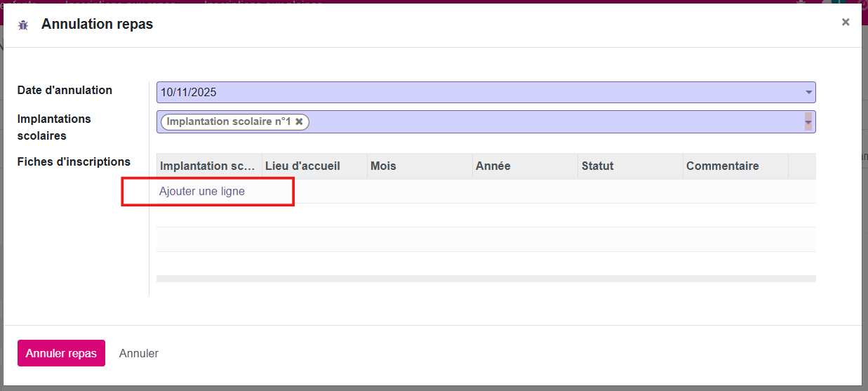Viewport: 868px width, 391px height.
Task: Open the Date d'annulation dropdown arrow
Action: (x=808, y=92)
